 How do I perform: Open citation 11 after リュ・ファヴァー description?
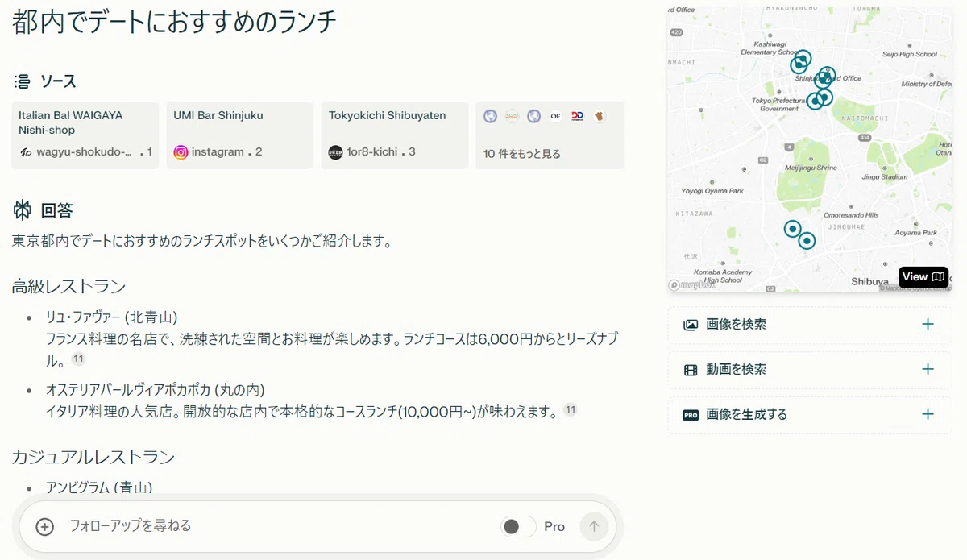pos(78,359)
